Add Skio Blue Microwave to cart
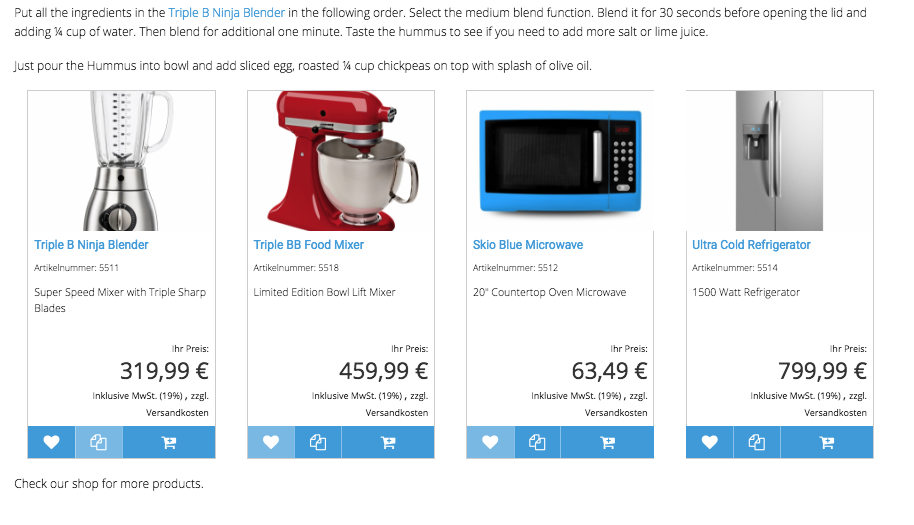The width and height of the screenshot is (914, 525). 607,442
